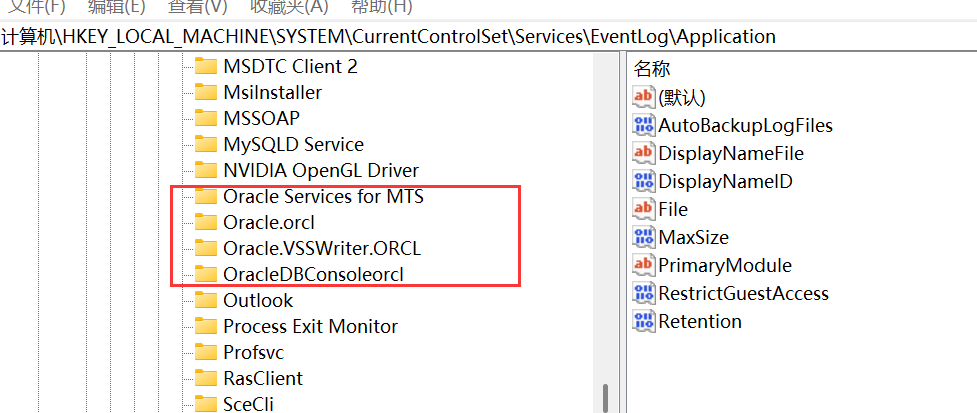
Task: Select the Process Exit Monitor key name
Action: point(310,326)
